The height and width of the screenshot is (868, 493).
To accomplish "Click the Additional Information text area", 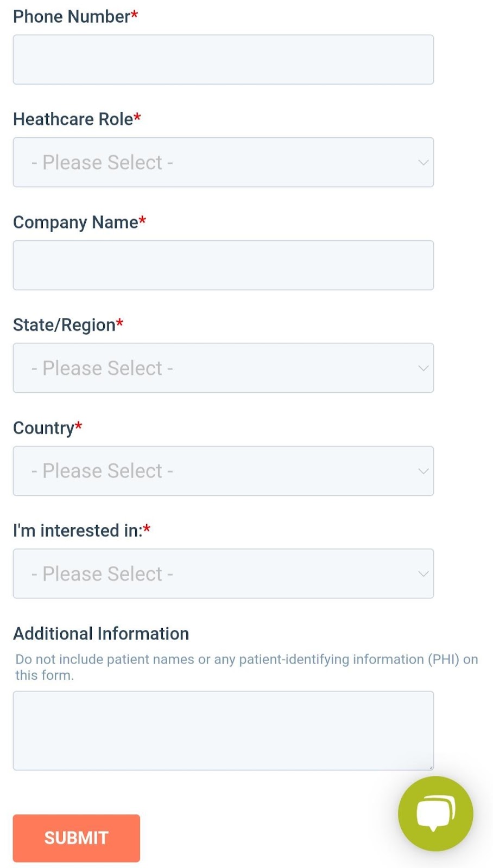I will click(x=223, y=730).
